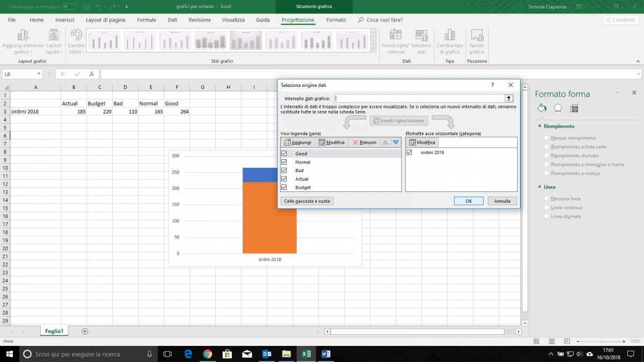Select the Effects pentagon icon in Formato forma
This screenshot has width=644, height=362.
point(558,108)
